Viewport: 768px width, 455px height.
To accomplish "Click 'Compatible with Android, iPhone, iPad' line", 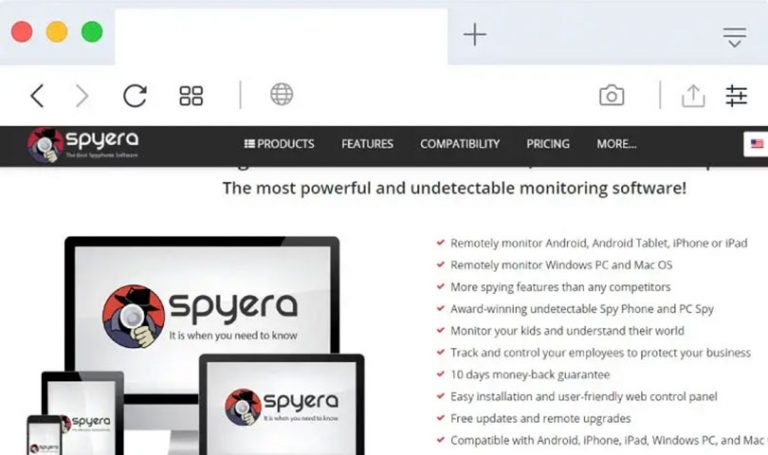I will (x=607, y=440).
